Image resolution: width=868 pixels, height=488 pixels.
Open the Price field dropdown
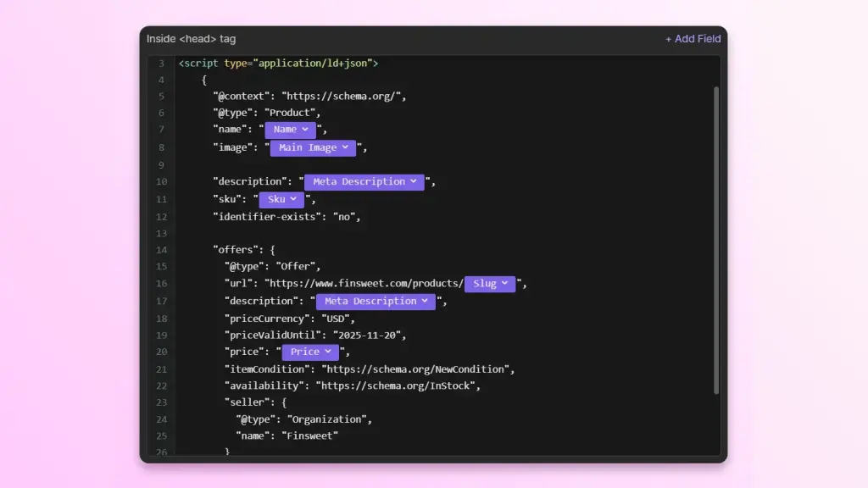[309, 352]
